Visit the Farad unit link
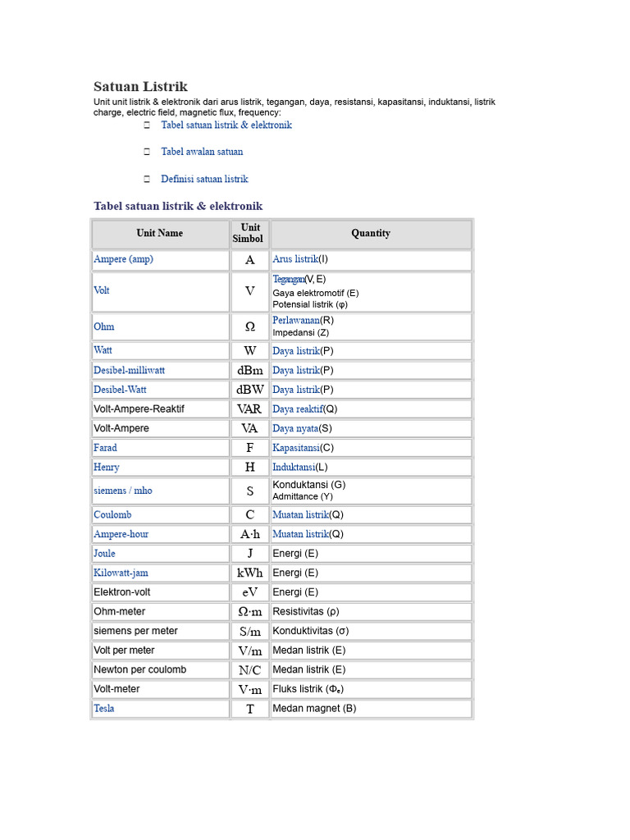Screen dimensions: 630x840 pyautogui.click(x=105, y=448)
